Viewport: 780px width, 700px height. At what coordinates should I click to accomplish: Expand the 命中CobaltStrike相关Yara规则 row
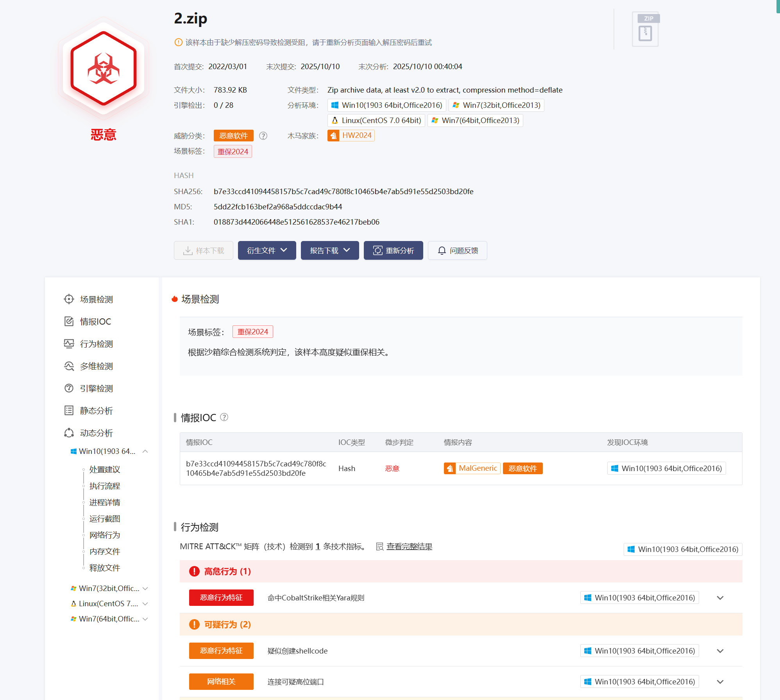(720, 598)
